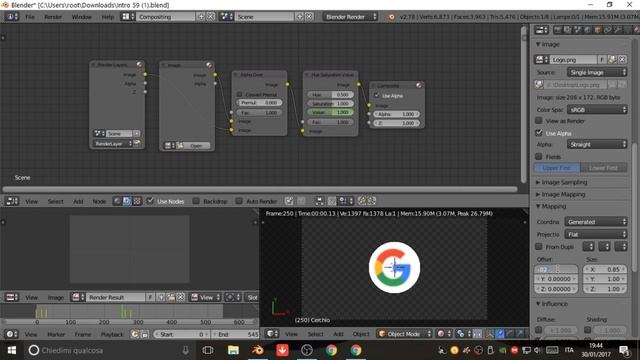Toggle preview sphere on Render Layers node
Screen dimensions: 640x360
pos(139,64)
